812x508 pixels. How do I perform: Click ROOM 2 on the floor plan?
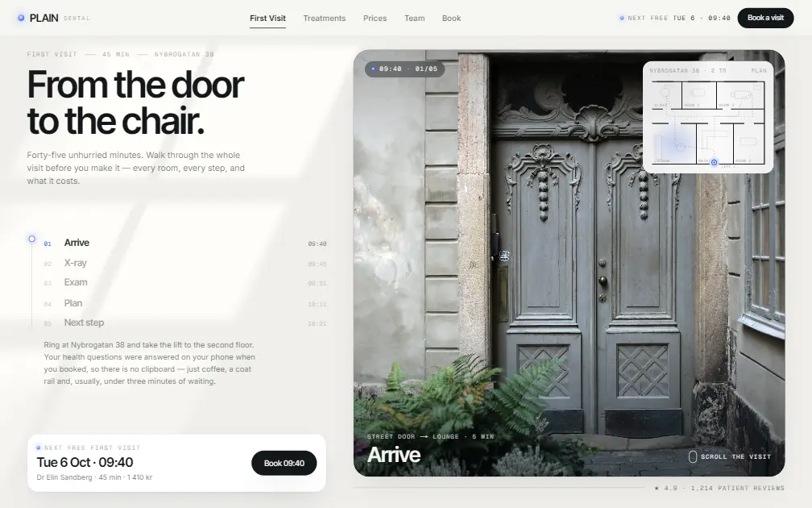click(740, 95)
